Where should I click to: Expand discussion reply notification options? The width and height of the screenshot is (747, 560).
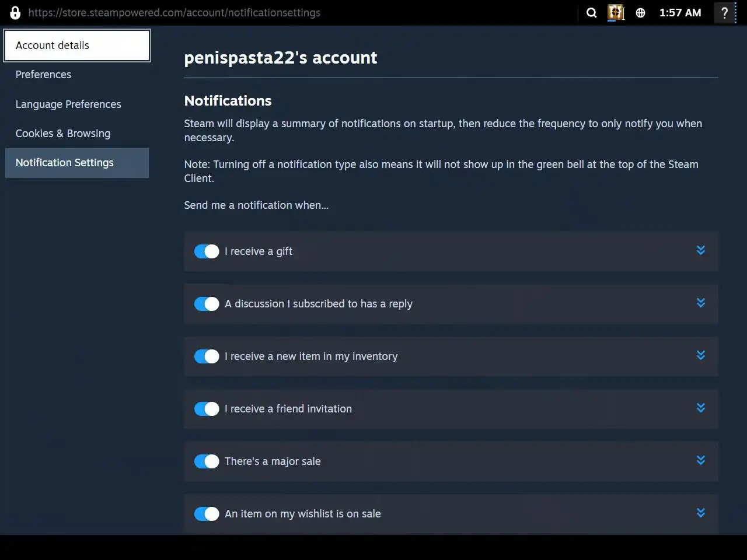[701, 303]
